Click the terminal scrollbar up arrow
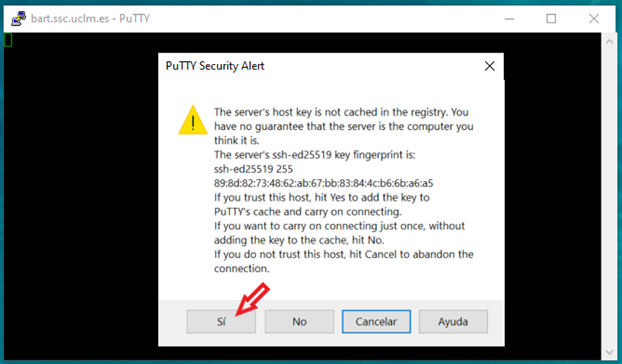This screenshot has height=364, width=622. tap(609, 41)
